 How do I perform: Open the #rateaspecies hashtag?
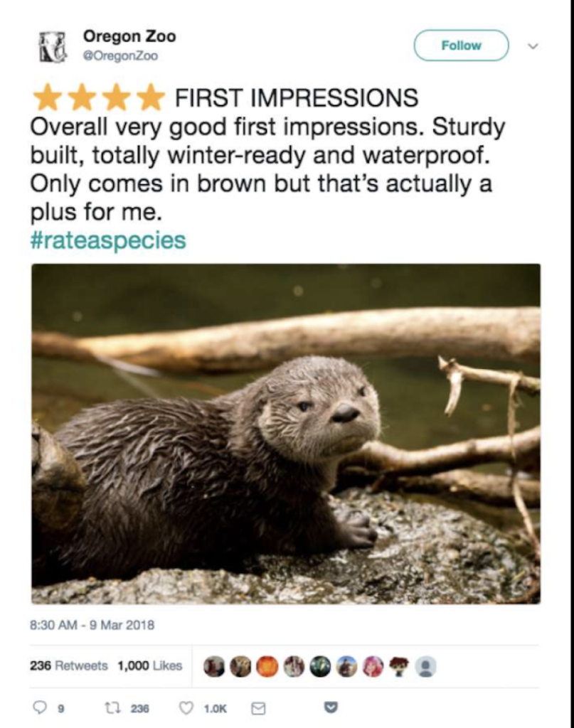coord(108,240)
